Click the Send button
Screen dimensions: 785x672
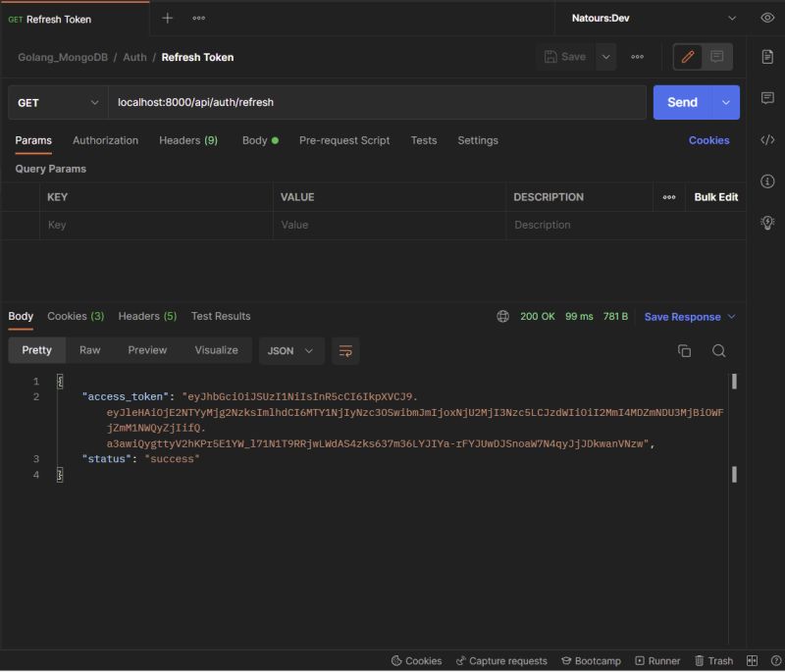click(684, 102)
